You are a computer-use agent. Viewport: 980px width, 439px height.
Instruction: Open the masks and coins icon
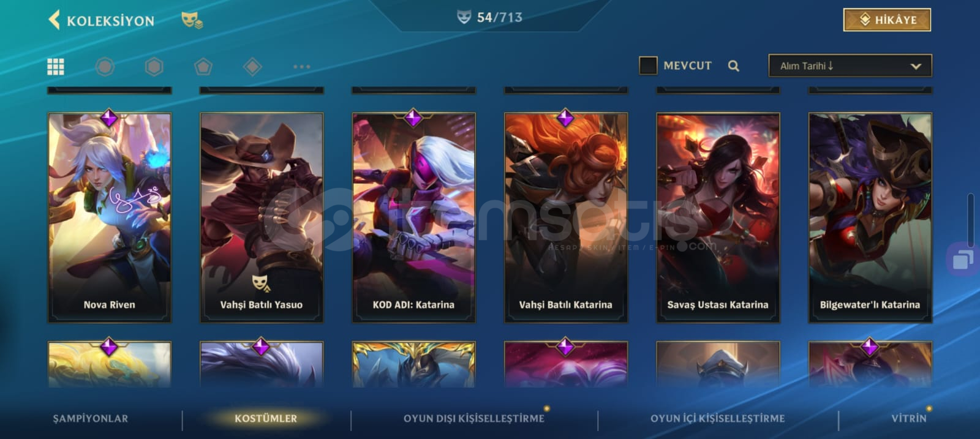(192, 21)
